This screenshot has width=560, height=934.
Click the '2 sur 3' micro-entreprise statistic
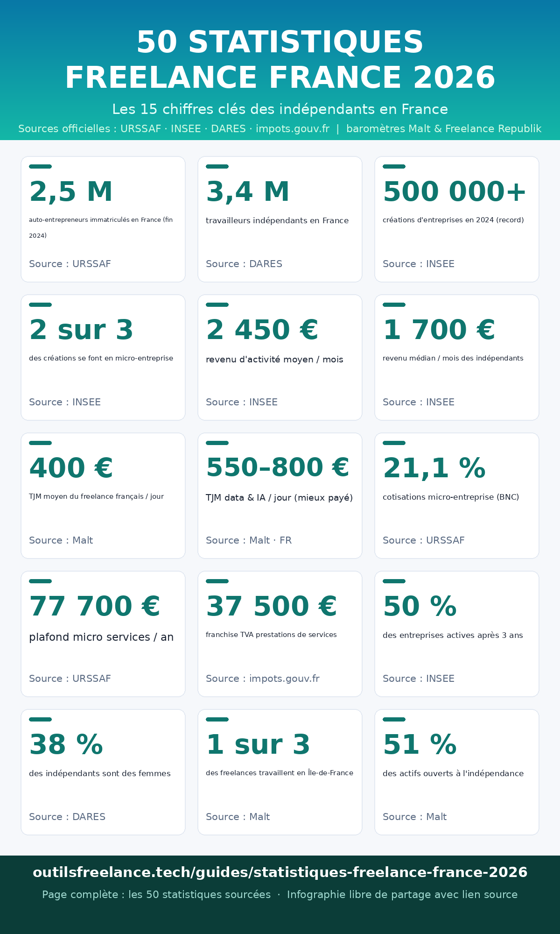point(81,330)
